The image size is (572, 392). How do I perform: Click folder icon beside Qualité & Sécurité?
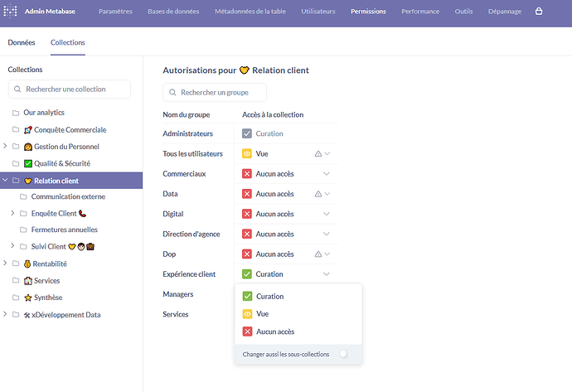[16, 163]
